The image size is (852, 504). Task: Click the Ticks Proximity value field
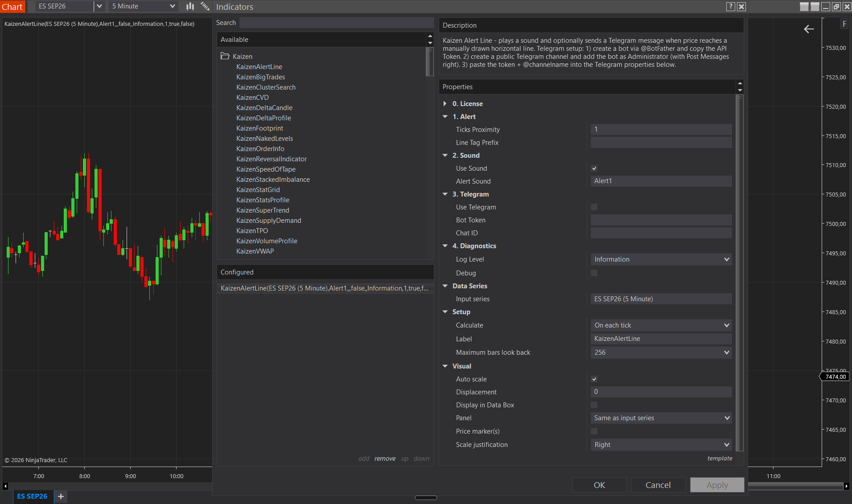661,130
